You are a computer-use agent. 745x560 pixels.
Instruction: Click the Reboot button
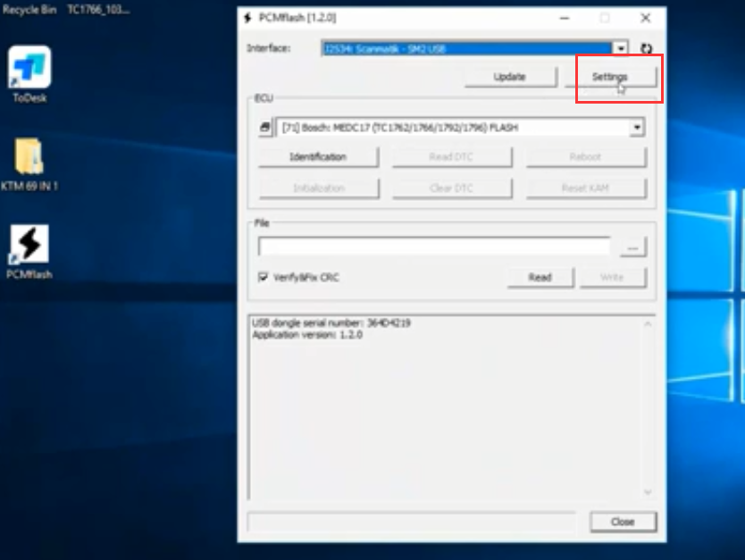click(x=586, y=156)
